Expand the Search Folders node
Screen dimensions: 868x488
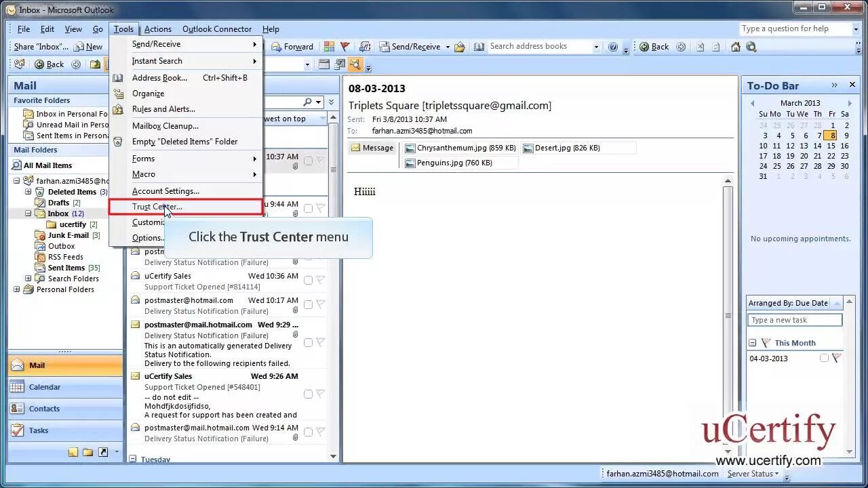[28, 279]
